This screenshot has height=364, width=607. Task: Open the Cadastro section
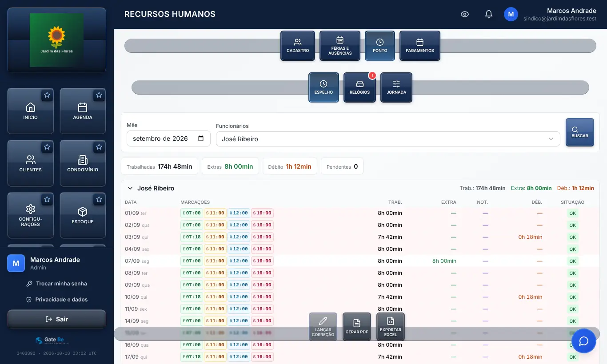coord(298,46)
